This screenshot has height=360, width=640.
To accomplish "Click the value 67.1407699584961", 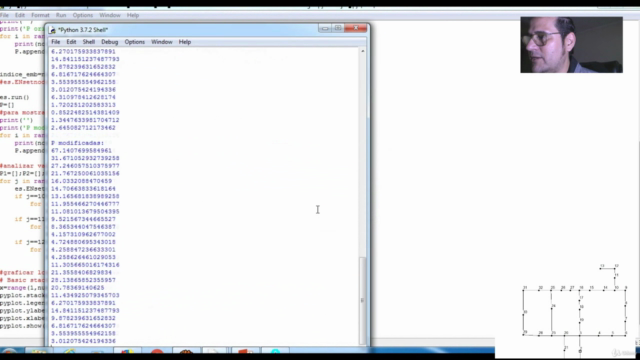I will click(x=81, y=151).
